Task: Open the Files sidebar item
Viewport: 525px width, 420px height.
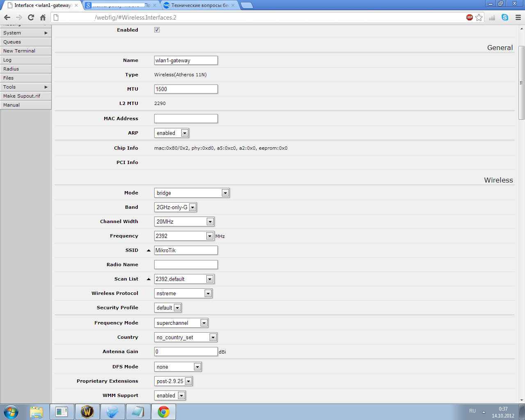Action: click(x=25, y=78)
